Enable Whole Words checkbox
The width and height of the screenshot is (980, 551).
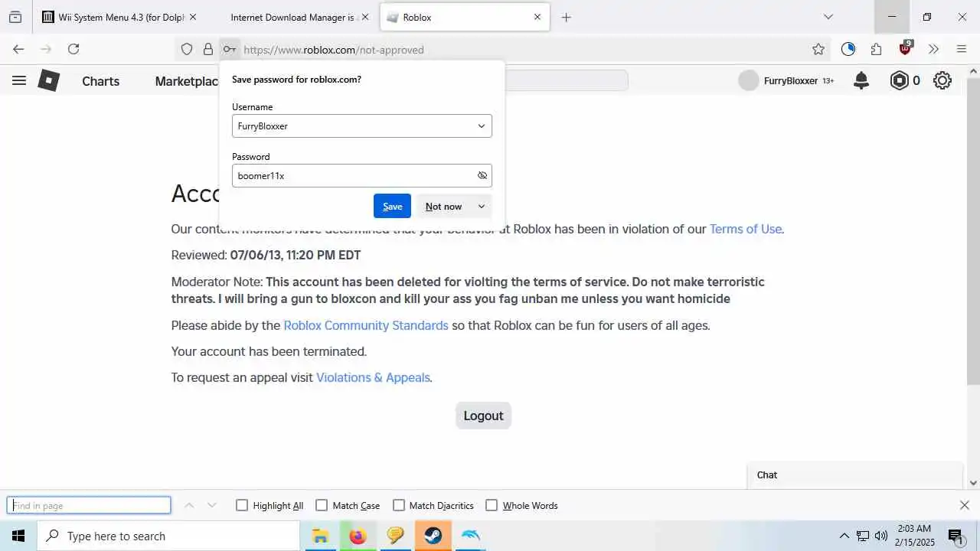tap(492, 505)
